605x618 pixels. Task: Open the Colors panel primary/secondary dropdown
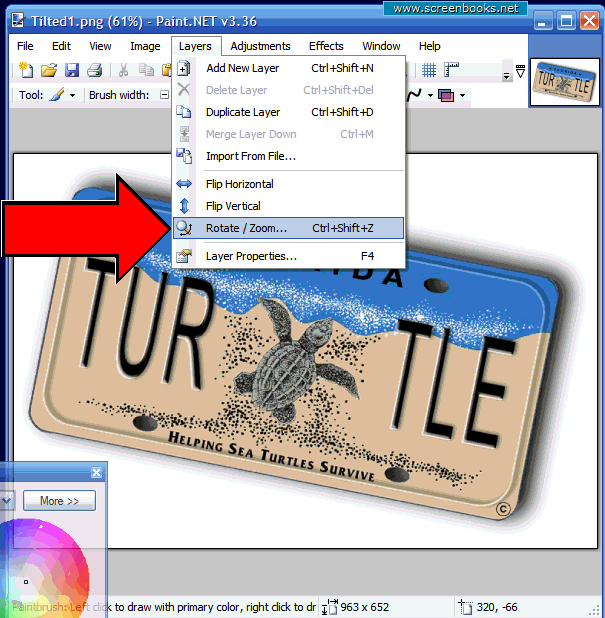6,501
